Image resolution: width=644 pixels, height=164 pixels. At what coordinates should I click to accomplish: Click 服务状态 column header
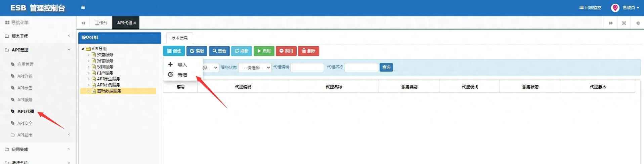530,87
